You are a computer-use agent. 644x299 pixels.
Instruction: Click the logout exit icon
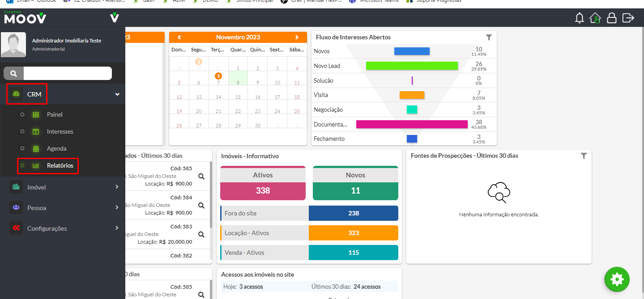tap(628, 18)
